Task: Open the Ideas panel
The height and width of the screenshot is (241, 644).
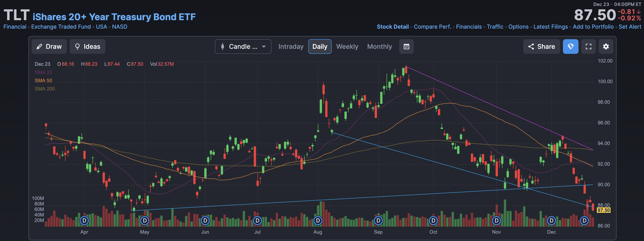Action: tap(87, 47)
